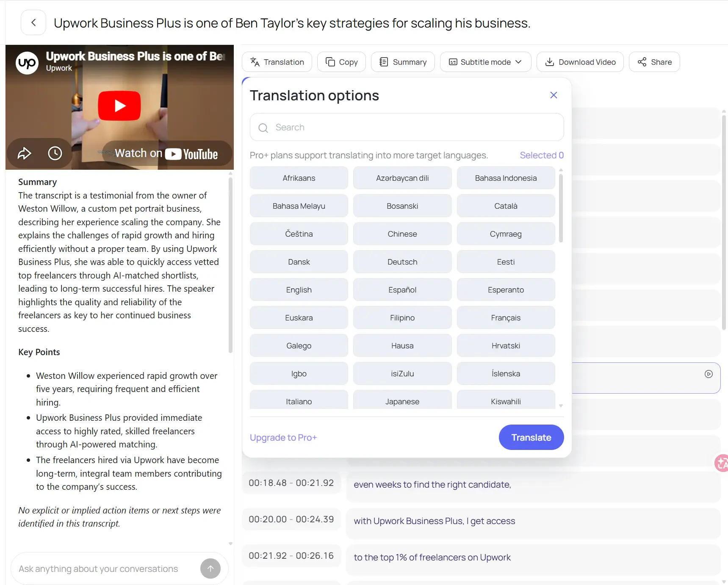
Task: Choose Español as target language
Action: (402, 290)
